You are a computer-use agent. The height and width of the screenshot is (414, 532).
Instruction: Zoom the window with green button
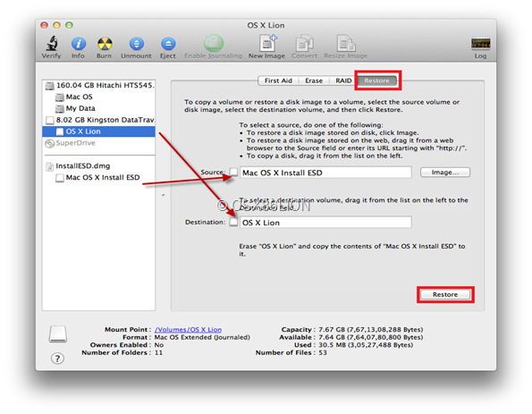(69, 25)
